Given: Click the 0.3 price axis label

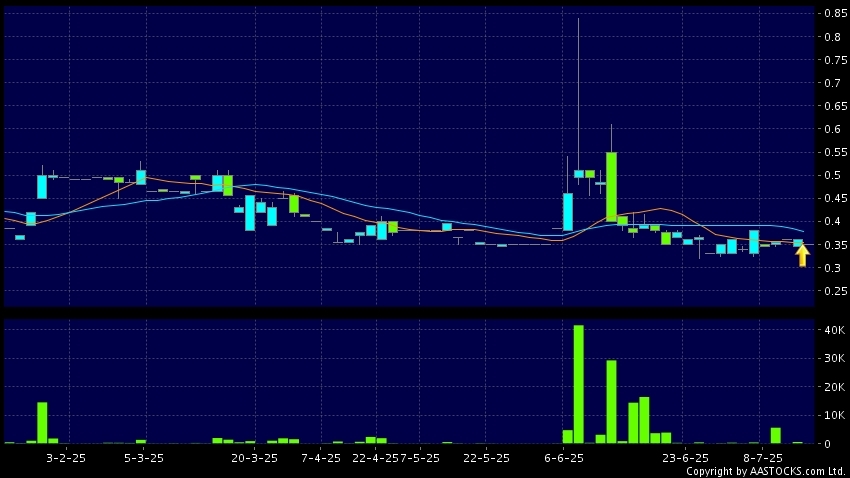Looking at the screenshot, I should coord(833,268).
